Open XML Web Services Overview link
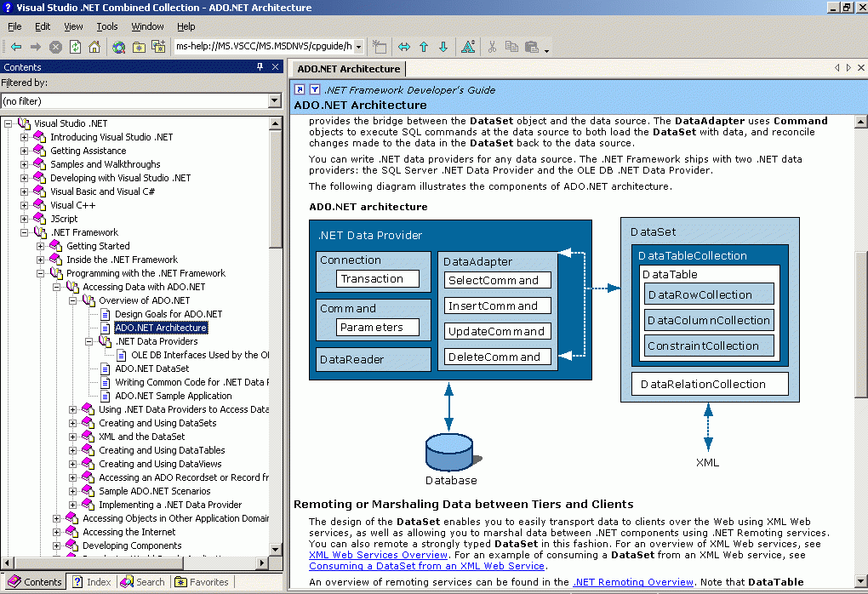Viewport: 868px width, 594px height. pyautogui.click(x=378, y=555)
